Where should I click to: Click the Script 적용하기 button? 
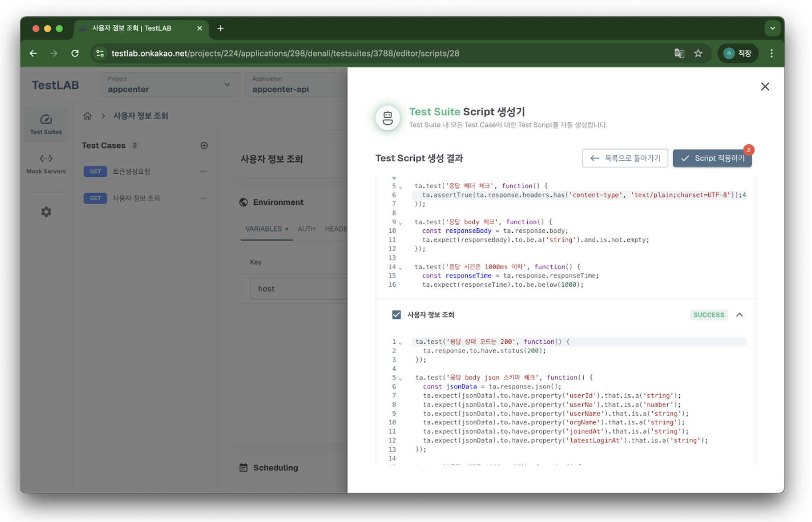(712, 158)
